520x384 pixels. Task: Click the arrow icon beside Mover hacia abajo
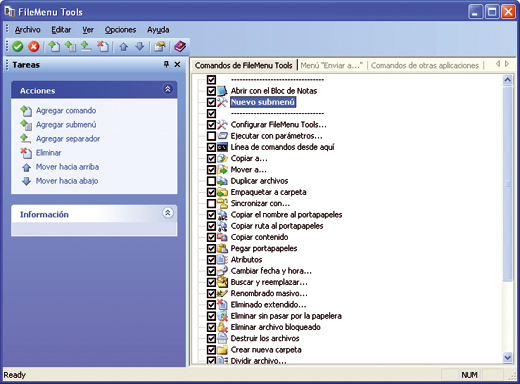[26, 181]
